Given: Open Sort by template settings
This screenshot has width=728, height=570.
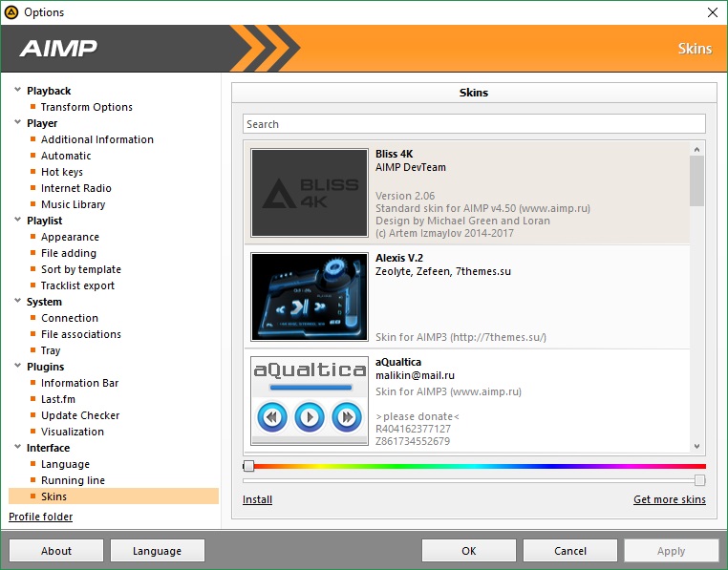Looking at the screenshot, I should [81, 269].
